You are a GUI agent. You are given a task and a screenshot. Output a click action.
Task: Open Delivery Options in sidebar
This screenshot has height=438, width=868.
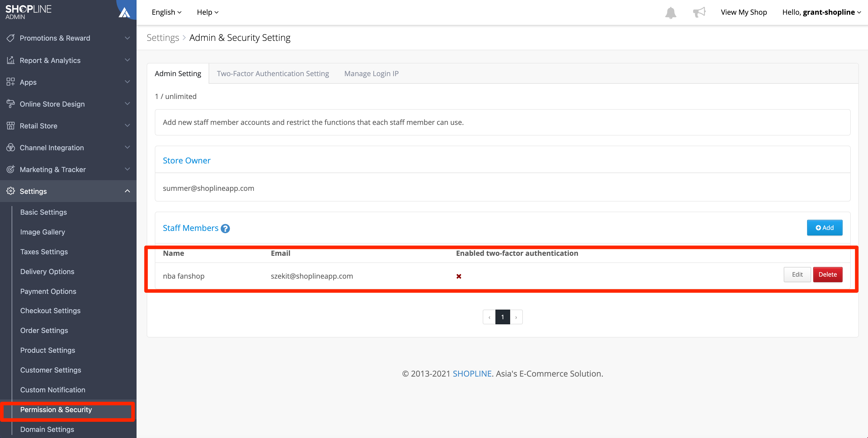47,272
